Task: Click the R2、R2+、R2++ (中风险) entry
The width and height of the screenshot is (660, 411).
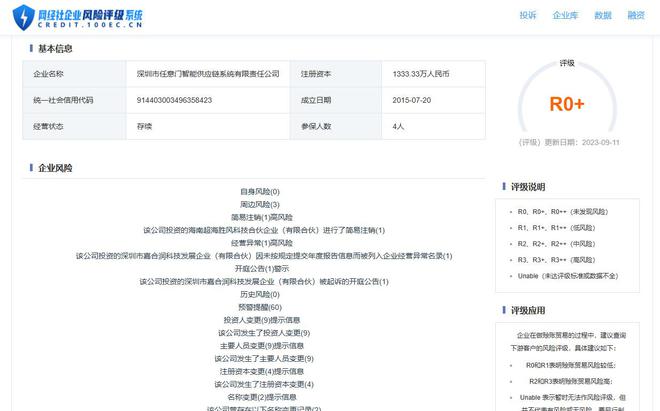Action: pyautogui.click(x=556, y=244)
